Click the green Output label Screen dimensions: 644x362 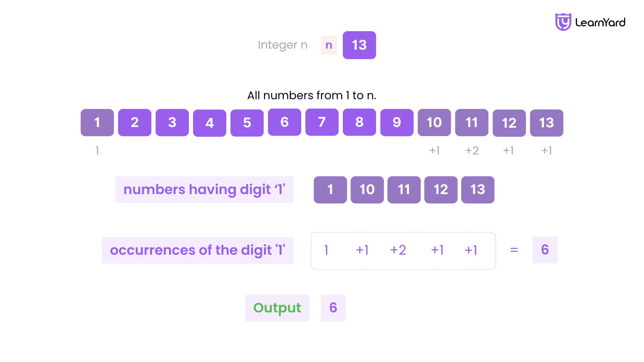click(277, 308)
